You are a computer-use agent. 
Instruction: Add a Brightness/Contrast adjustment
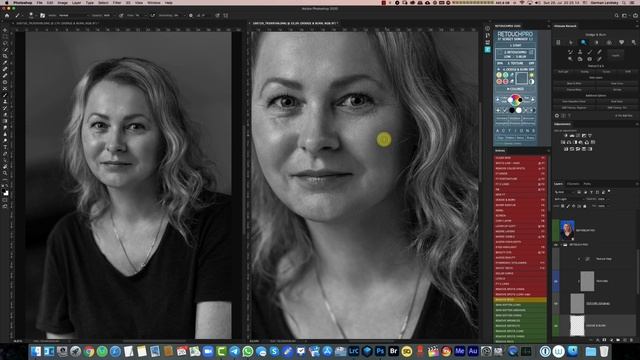pyautogui.click(x=566, y=136)
